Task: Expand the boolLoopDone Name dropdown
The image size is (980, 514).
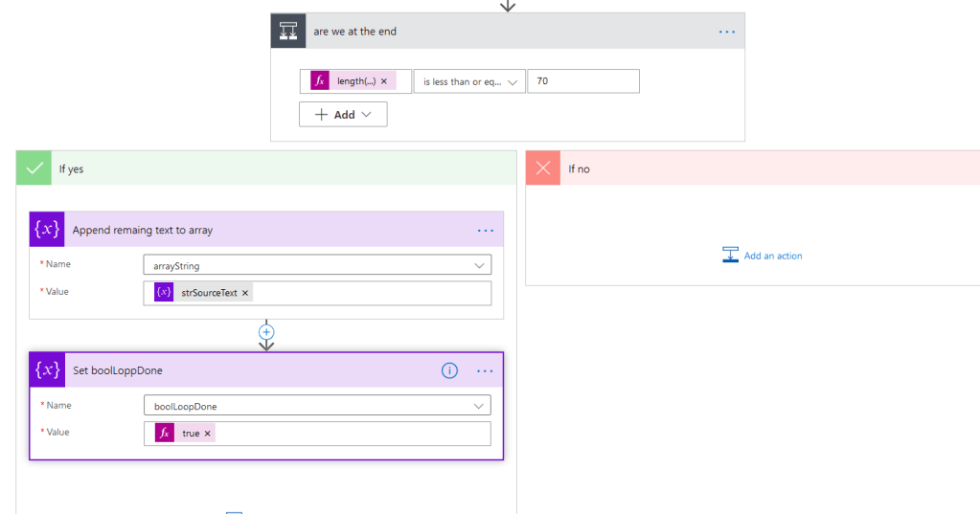Action: [479, 406]
